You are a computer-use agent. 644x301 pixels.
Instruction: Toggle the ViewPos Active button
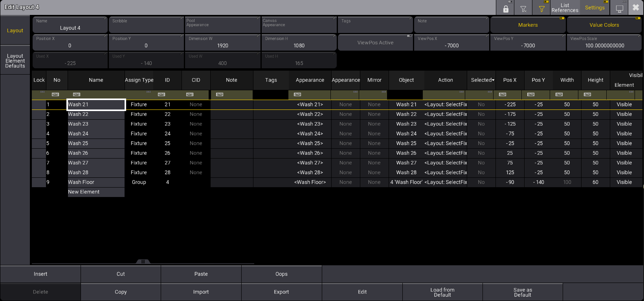[x=375, y=42]
